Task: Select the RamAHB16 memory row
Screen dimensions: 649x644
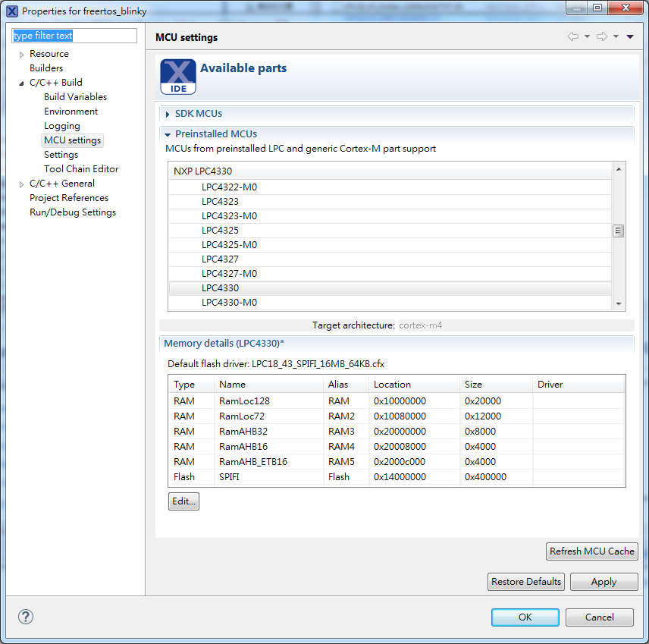Action: pos(397,447)
